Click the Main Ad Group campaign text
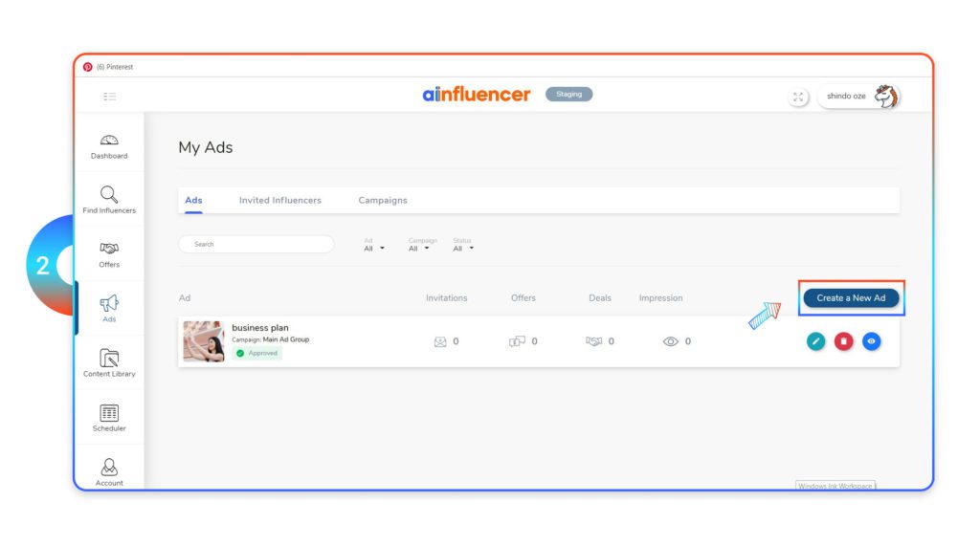The width and height of the screenshot is (980, 546). coord(285,339)
